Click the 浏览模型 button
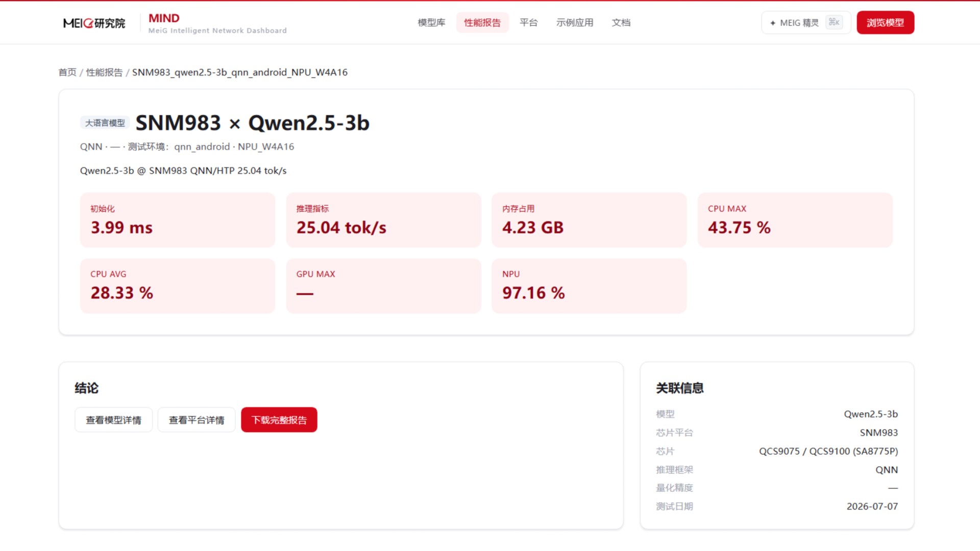 (885, 22)
